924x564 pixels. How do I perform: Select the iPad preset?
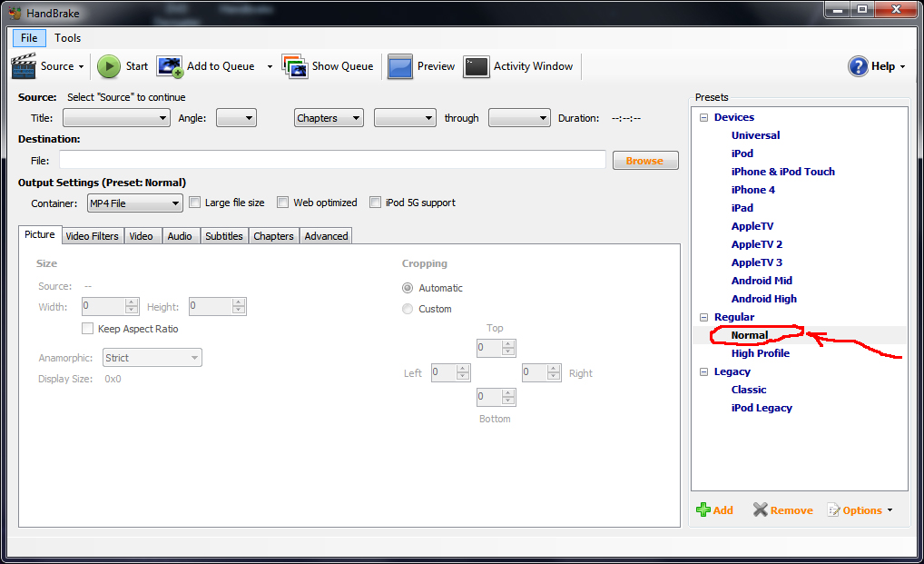(742, 208)
